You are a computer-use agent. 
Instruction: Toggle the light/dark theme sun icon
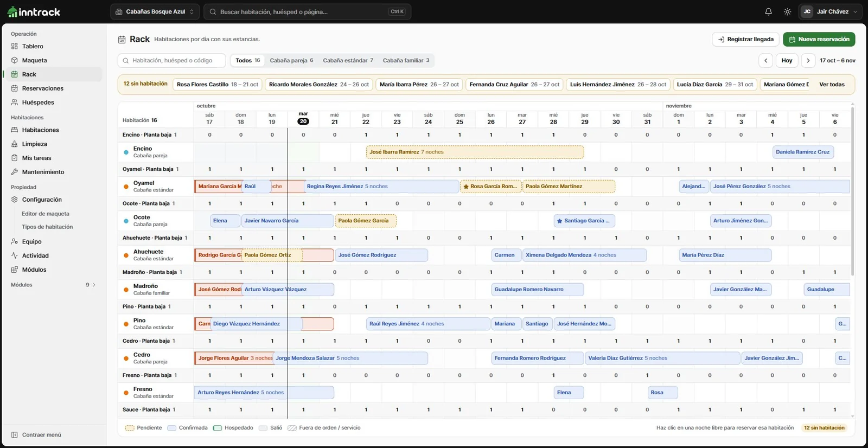click(x=787, y=11)
